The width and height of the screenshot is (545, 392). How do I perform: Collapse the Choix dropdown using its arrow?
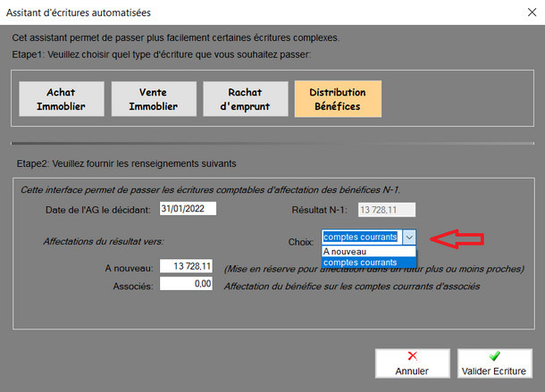click(x=409, y=238)
